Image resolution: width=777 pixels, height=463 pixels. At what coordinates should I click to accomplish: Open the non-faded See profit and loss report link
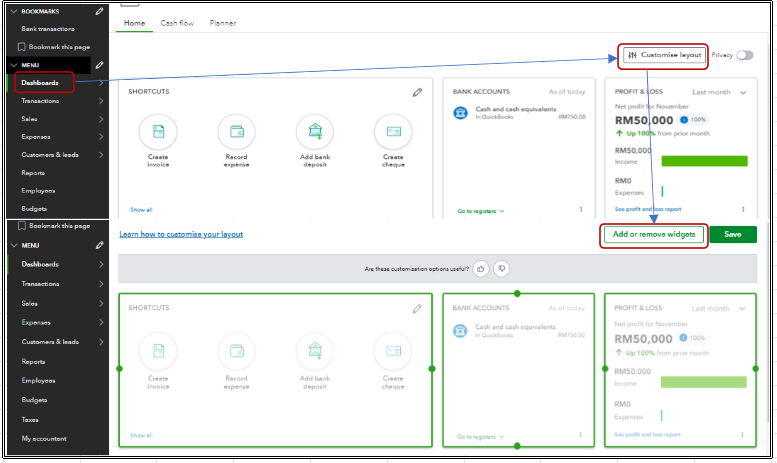(x=648, y=209)
